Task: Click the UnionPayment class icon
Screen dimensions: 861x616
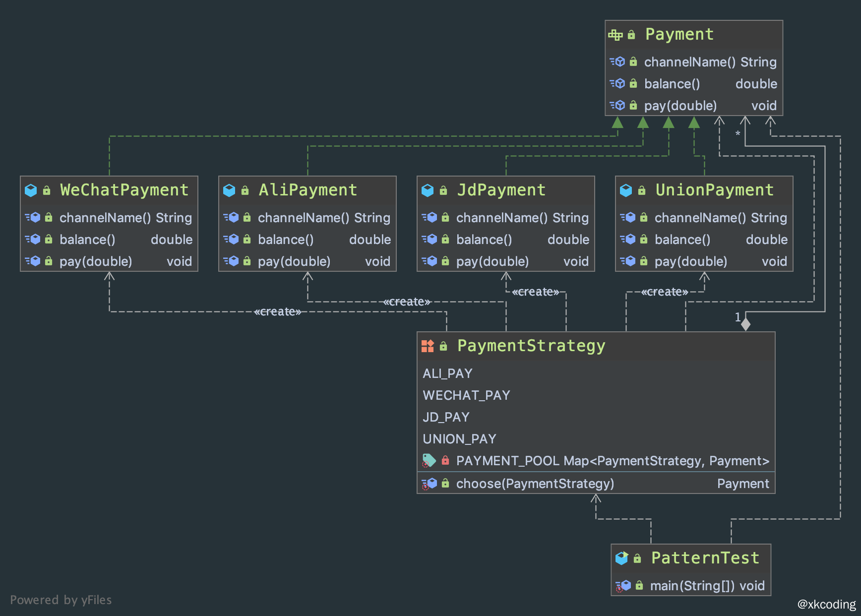Action: (x=626, y=190)
